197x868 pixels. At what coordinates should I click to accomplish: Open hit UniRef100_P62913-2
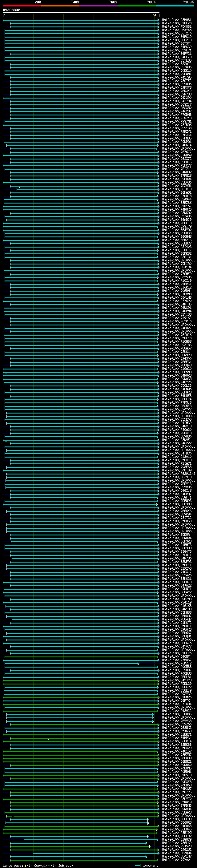[x=179, y=474]
